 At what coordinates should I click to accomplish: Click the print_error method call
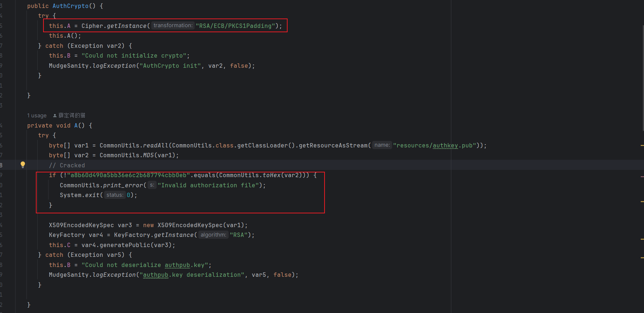123,185
